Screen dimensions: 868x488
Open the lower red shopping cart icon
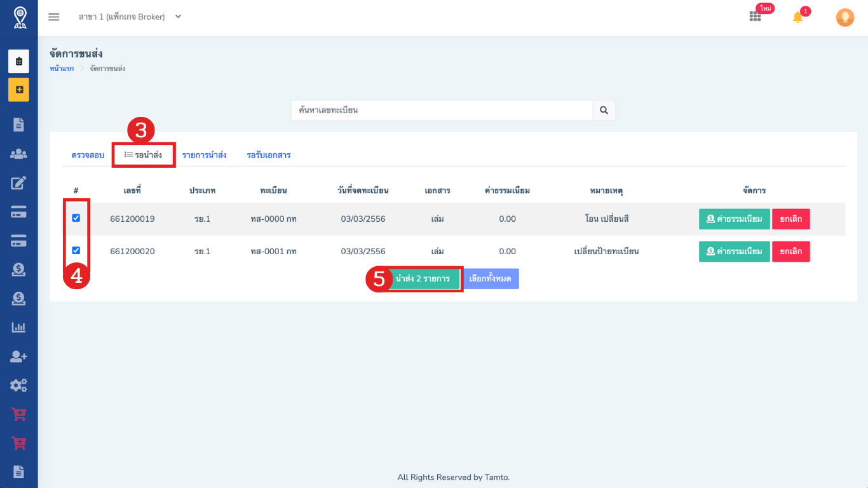(18, 443)
